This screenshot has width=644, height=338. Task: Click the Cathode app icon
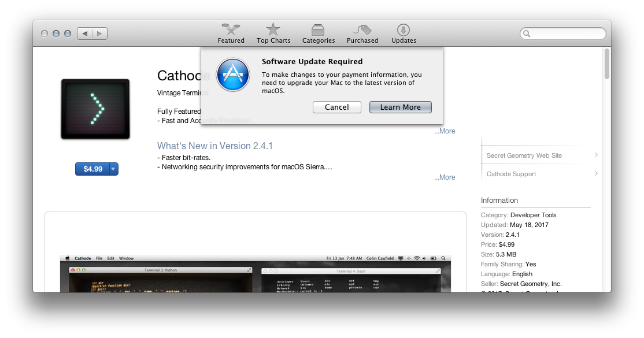point(95,109)
